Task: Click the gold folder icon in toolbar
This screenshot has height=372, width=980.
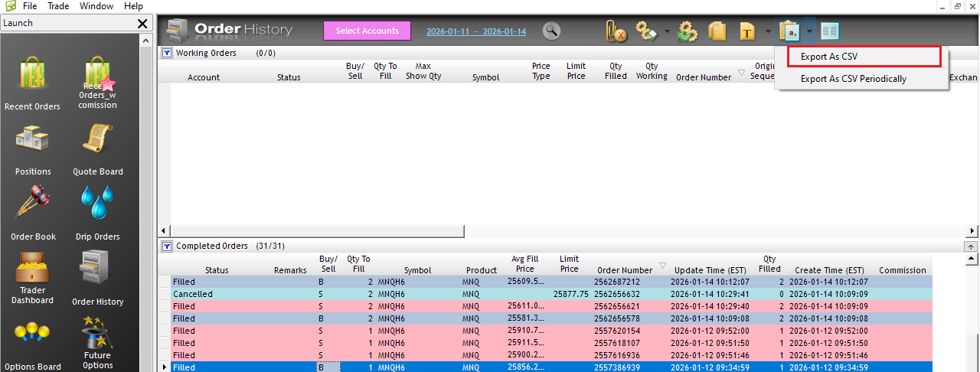Action: (x=717, y=31)
